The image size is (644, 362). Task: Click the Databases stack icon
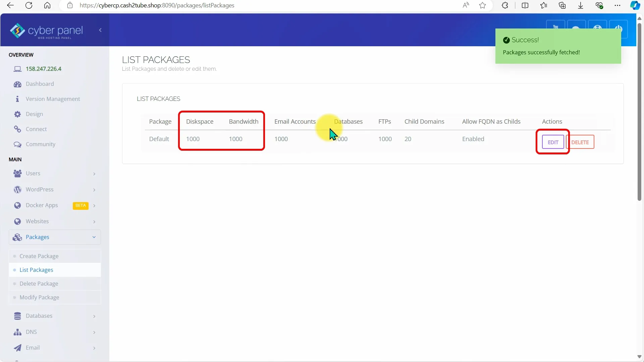(17, 316)
